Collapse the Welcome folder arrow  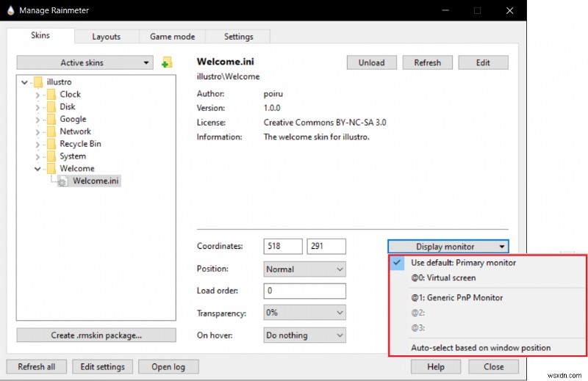pyautogui.click(x=37, y=169)
